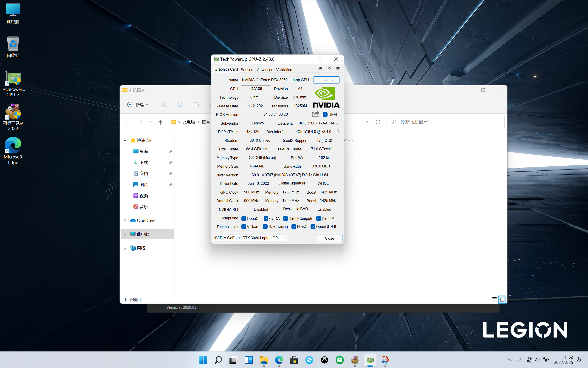The height and width of the screenshot is (368, 588).
Task: Switch to the Sensors tab
Action: point(247,70)
